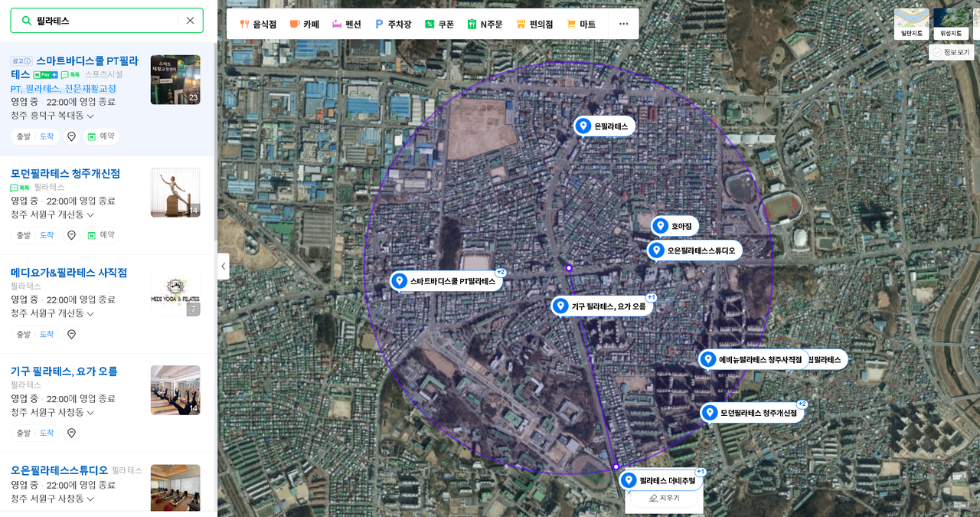Image resolution: width=980 pixels, height=517 pixels.
Task: Set 기구 필라테스 오름 as 출발
Action: (24, 433)
